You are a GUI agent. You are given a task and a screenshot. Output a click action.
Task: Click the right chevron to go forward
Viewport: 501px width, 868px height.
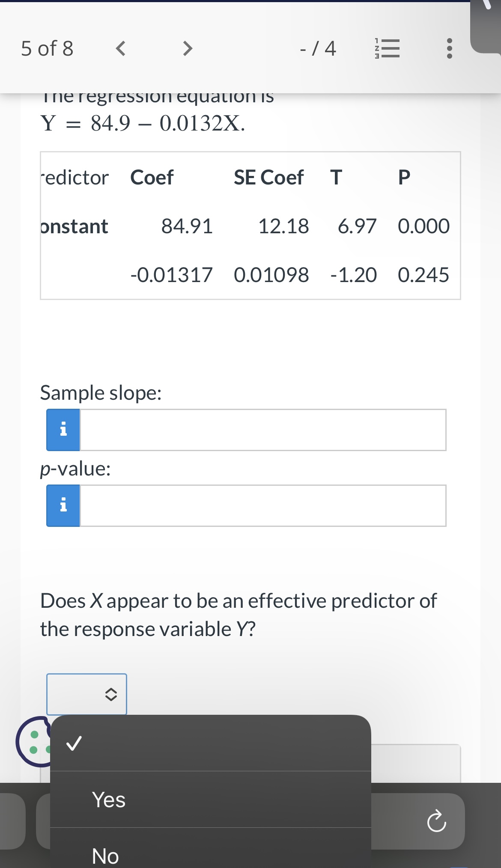pyautogui.click(x=187, y=48)
